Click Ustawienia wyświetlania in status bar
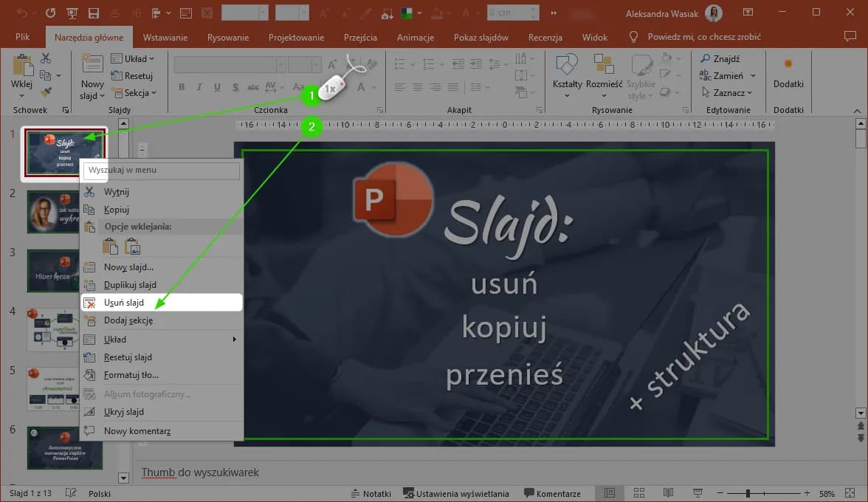 tap(457, 493)
